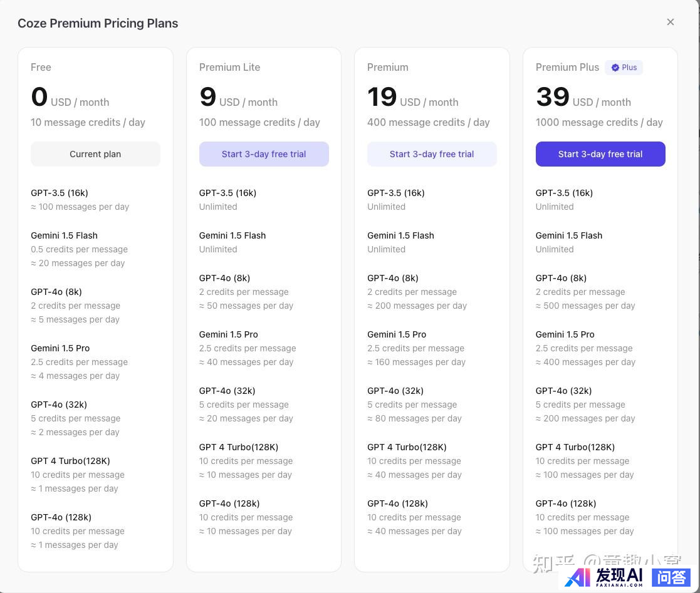Screen dimensions: 700x593
Task: Click Gemini 1.5 Pro in Free plan
Action: tap(60, 348)
